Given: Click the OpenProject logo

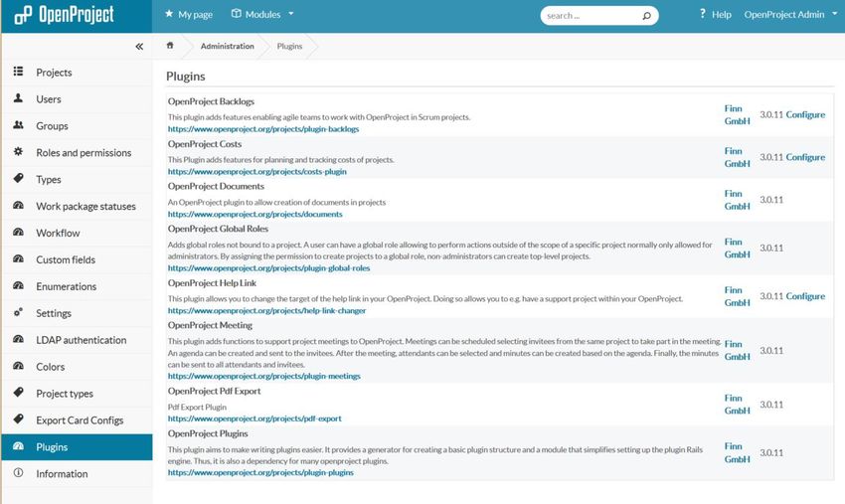Looking at the screenshot, I should 65,15.
